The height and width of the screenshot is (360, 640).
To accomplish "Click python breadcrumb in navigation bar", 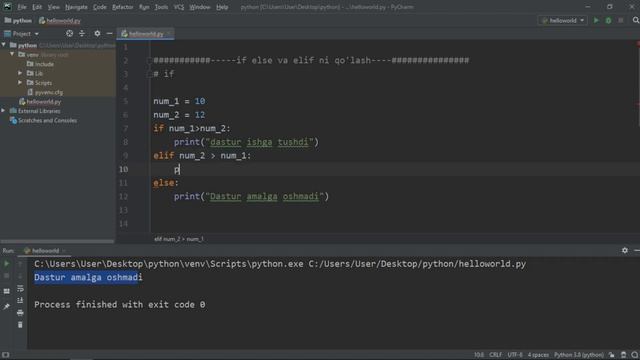I will click(x=18, y=20).
